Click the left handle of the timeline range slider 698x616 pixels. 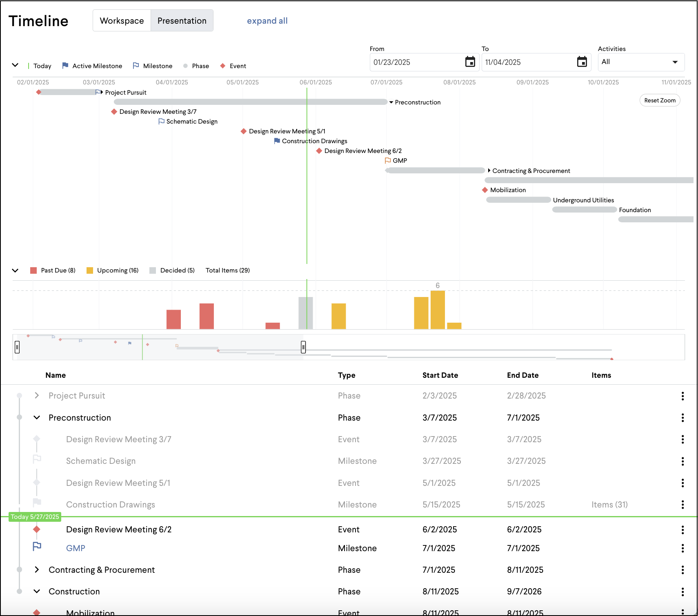click(17, 347)
